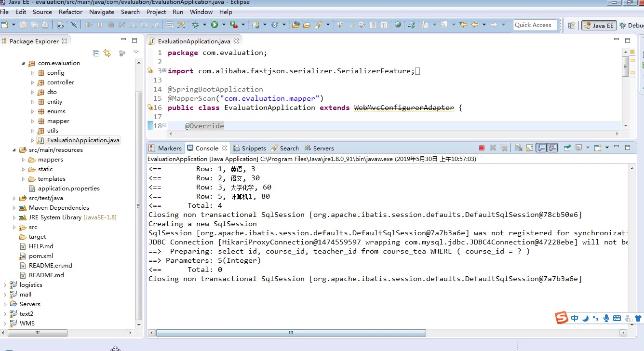Click the Quick Access search field

coord(535,25)
